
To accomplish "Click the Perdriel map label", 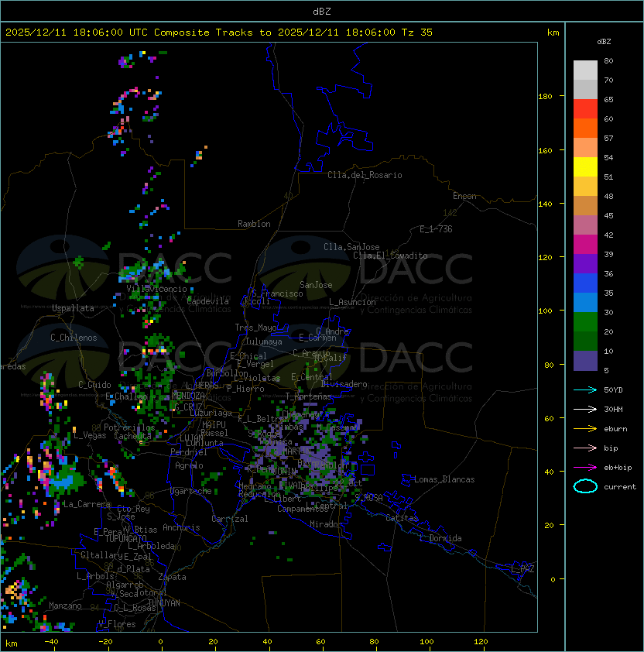I will (189, 452).
